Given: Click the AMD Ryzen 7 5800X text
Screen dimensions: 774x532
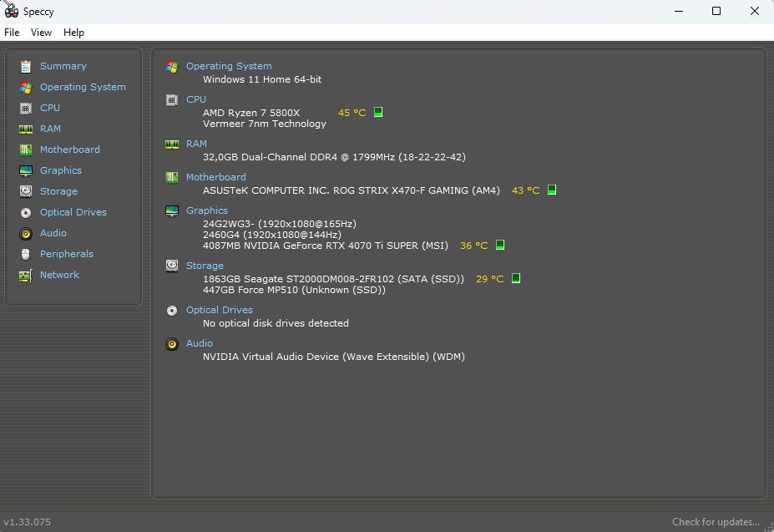Looking at the screenshot, I should pos(251,113).
